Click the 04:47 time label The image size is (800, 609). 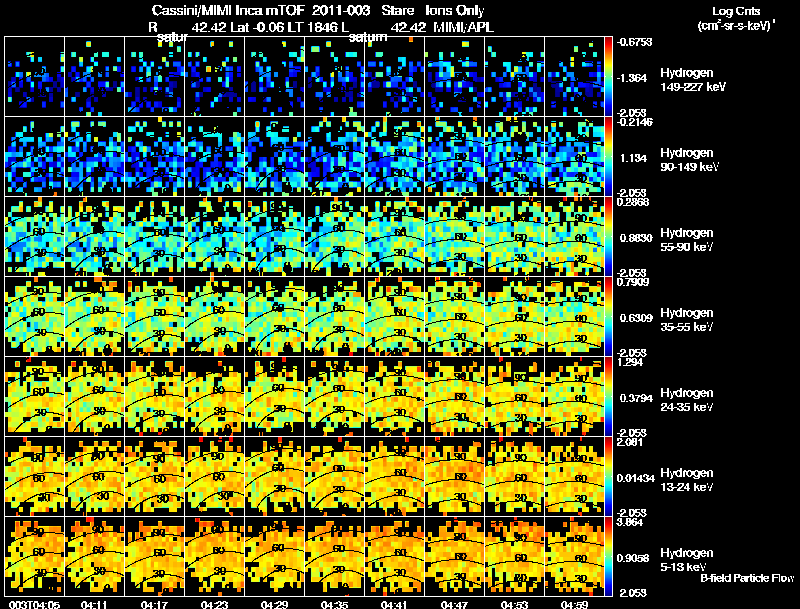pyautogui.click(x=454, y=604)
